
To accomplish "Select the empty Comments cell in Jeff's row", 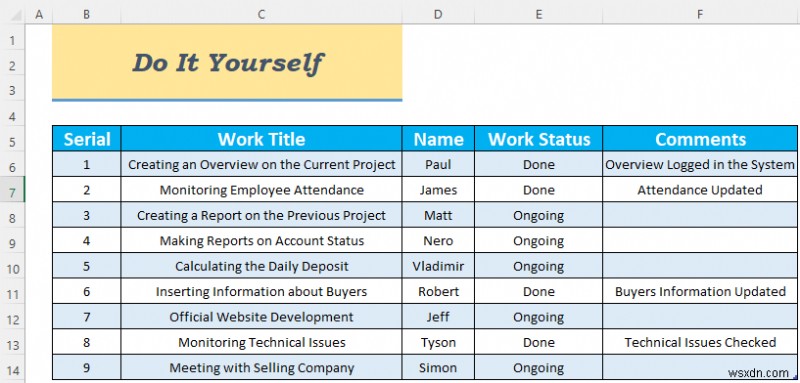I will (x=700, y=317).
